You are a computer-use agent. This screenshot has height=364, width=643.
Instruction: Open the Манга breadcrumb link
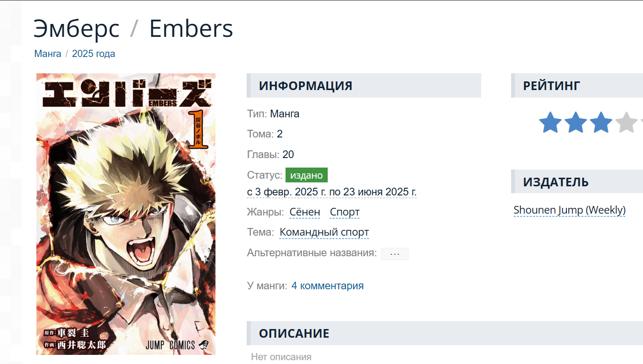tap(48, 54)
